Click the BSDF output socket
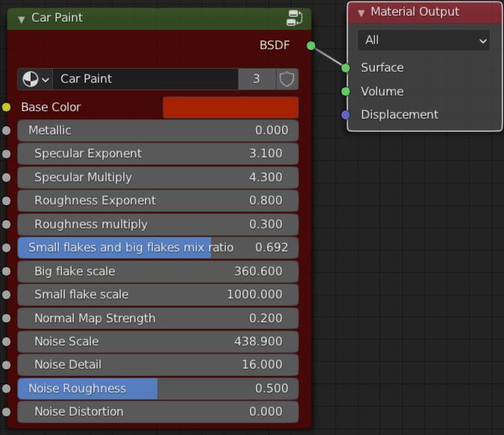The height and width of the screenshot is (435, 504). pyautogui.click(x=311, y=46)
